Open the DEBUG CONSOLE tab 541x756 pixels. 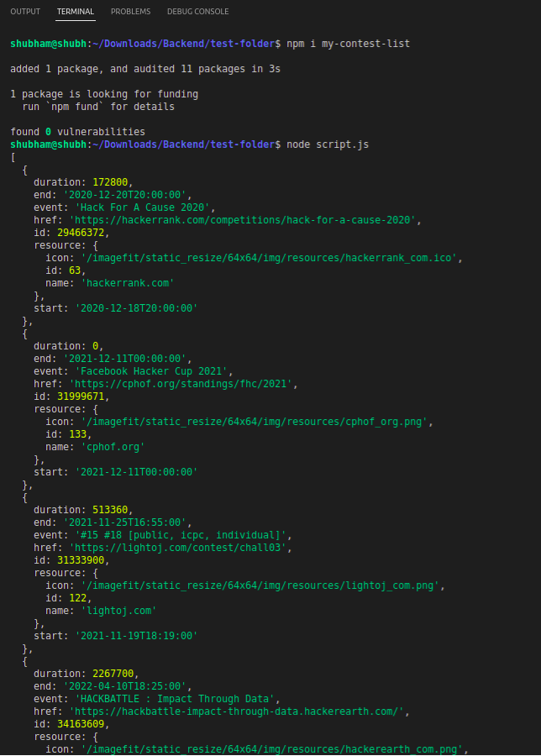coord(197,11)
